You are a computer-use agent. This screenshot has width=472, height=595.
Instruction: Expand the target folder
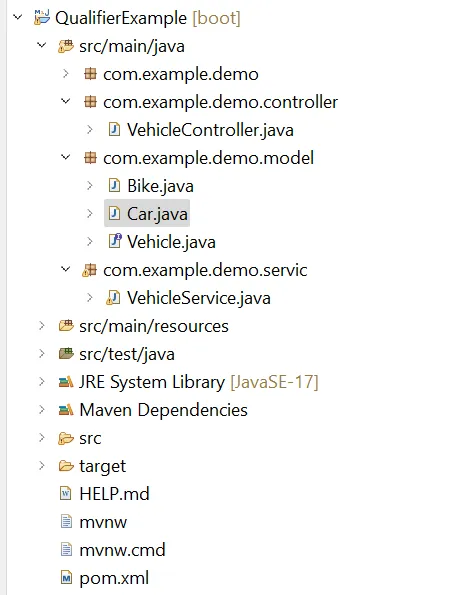point(41,465)
